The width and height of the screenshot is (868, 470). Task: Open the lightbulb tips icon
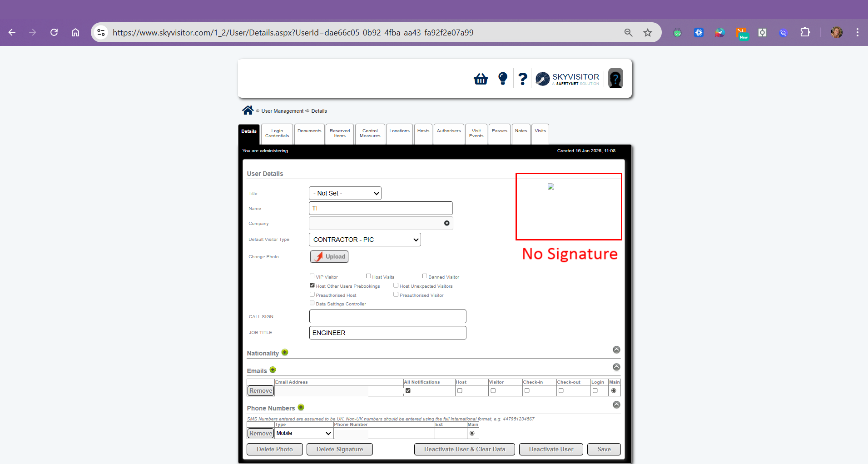tap(502, 79)
